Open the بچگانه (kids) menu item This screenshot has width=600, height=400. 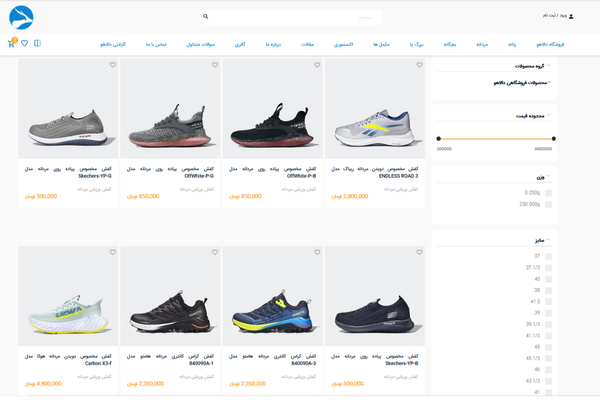450,44
